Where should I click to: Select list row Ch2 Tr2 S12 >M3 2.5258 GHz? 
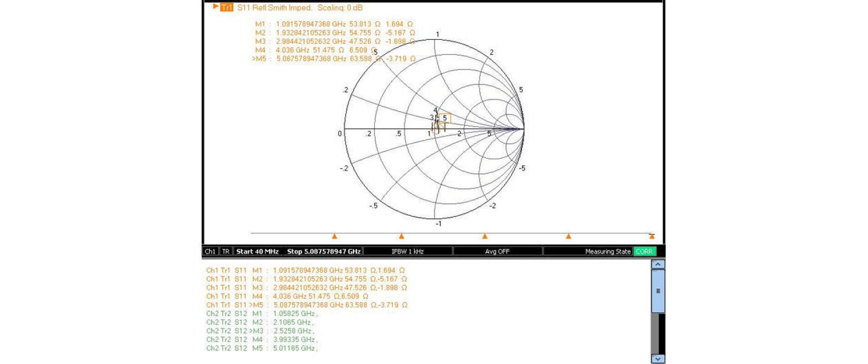point(260,331)
